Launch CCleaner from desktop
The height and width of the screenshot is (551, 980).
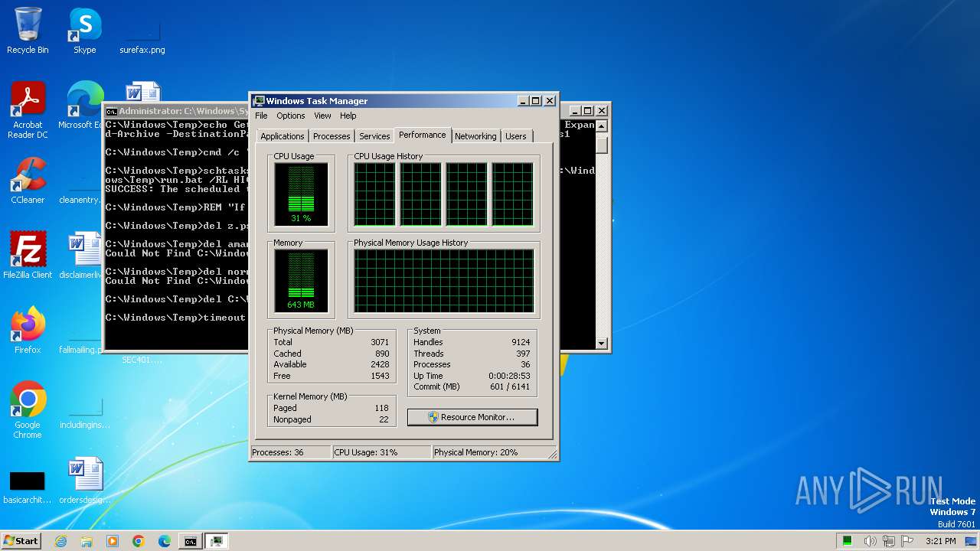(x=28, y=181)
